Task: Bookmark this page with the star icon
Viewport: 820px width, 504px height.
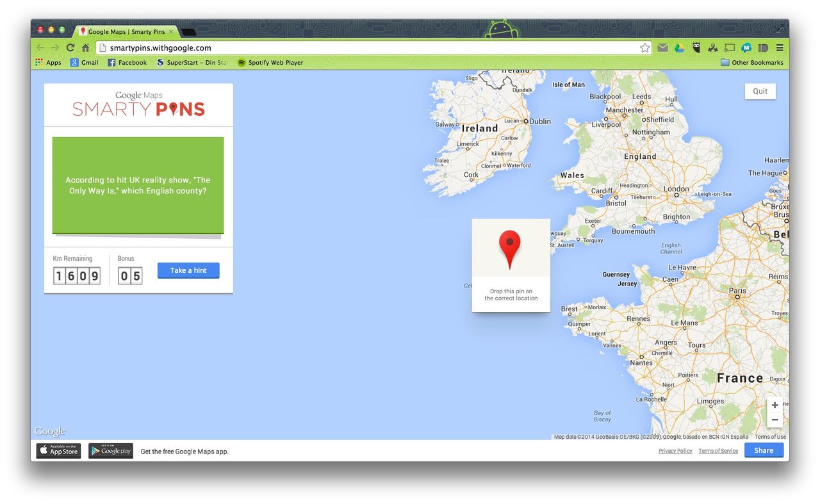Action: [644, 48]
